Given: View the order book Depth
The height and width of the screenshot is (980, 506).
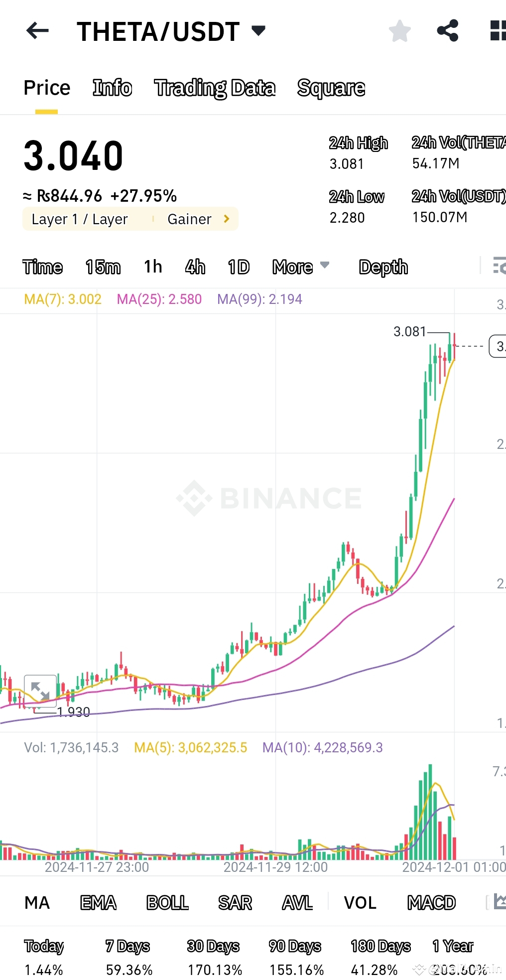Looking at the screenshot, I should [382, 267].
